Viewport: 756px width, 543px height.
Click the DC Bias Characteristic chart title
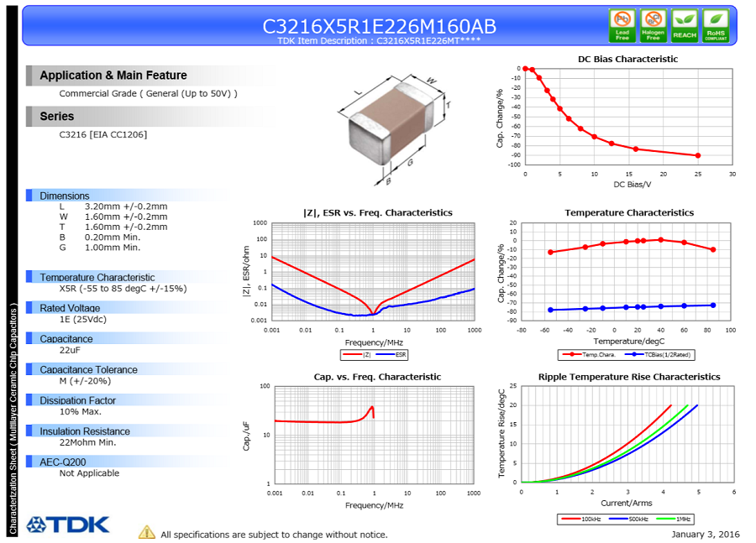(x=627, y=59)
